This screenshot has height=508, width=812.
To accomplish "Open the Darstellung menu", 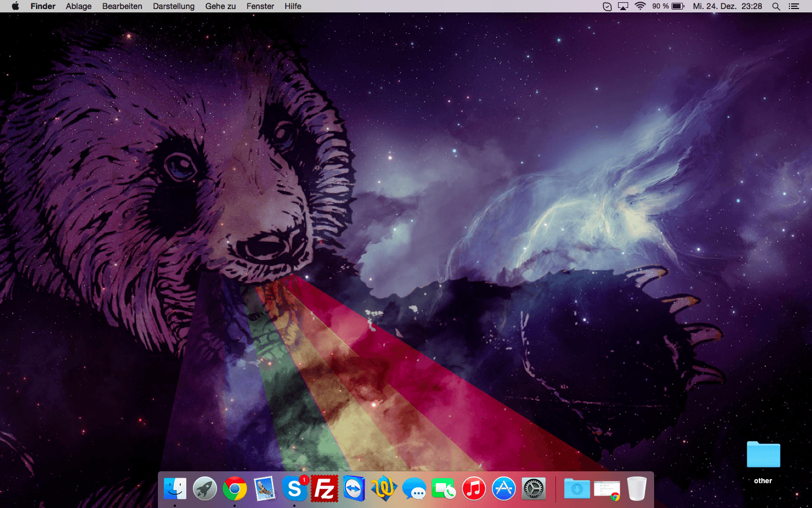I will (x=173, y=6).
